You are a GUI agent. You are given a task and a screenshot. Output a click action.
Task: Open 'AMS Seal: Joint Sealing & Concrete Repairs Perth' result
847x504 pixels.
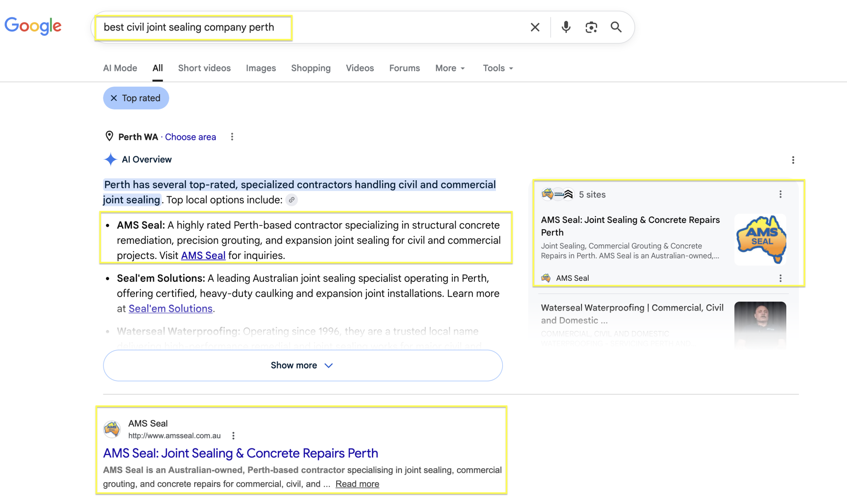click(241, 453)
